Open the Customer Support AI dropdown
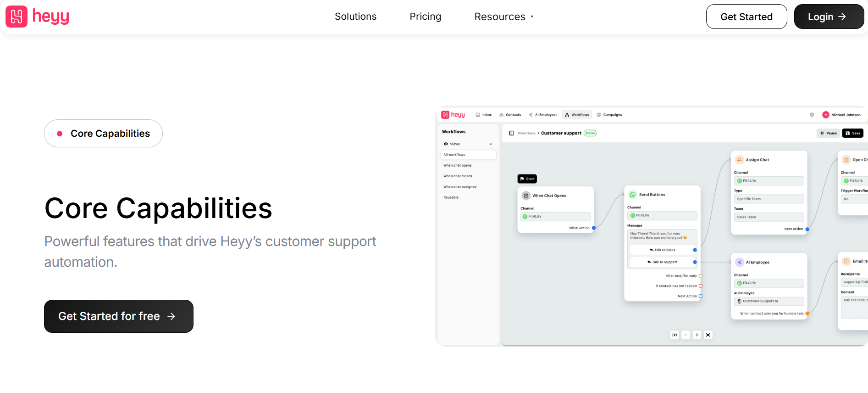This screenshot has width=868, height=393. pyautogui.click(x=769, y=301)
